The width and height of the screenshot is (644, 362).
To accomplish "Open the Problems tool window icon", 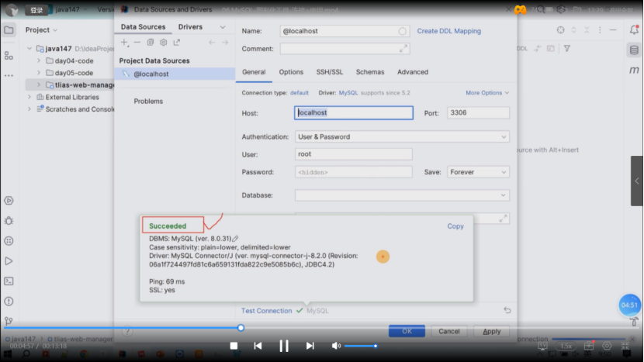I will [x=9, y=302].
